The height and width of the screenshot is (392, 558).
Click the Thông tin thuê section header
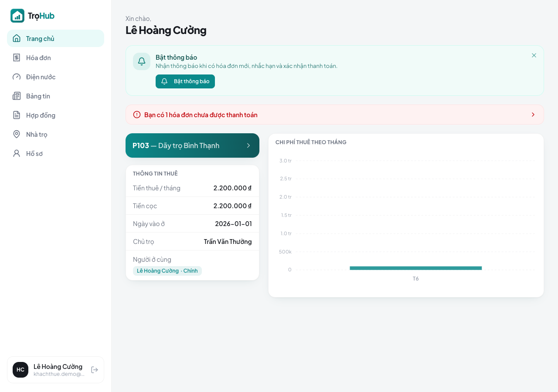(x=155, y=173)
